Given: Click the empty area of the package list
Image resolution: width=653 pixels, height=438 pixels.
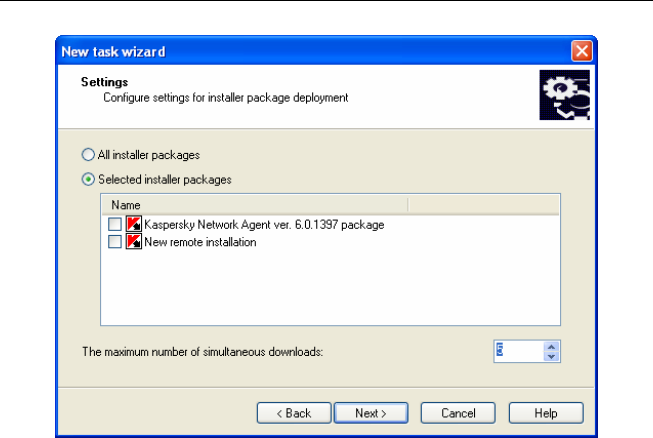Looking at the screenshot, I should click(x=330, y=290).
